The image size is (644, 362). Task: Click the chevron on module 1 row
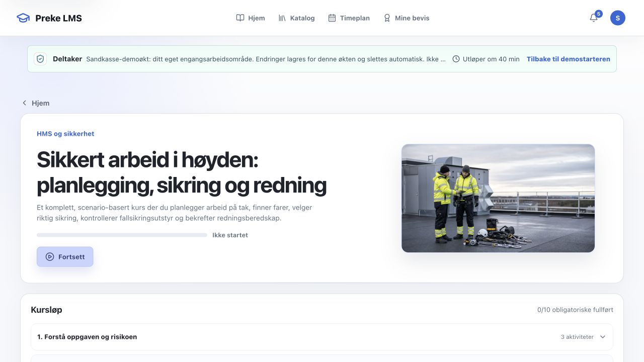(x=603, y=337)
